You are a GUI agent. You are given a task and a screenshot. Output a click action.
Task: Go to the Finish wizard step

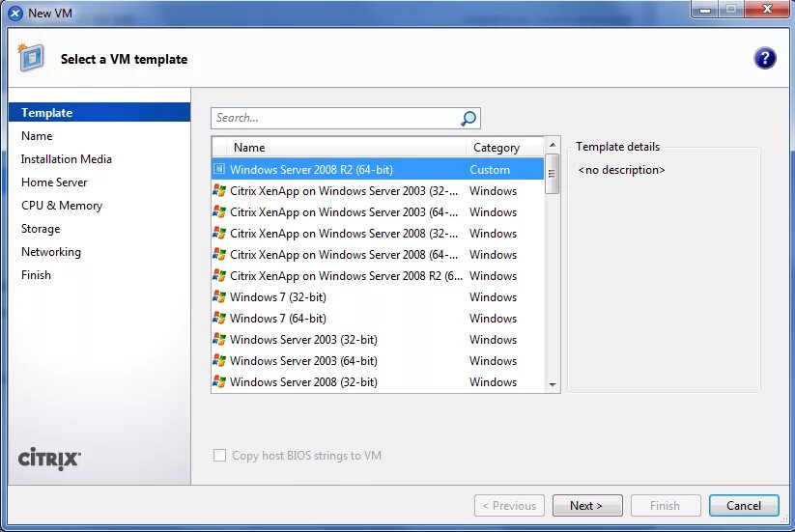tap(36, 275)
